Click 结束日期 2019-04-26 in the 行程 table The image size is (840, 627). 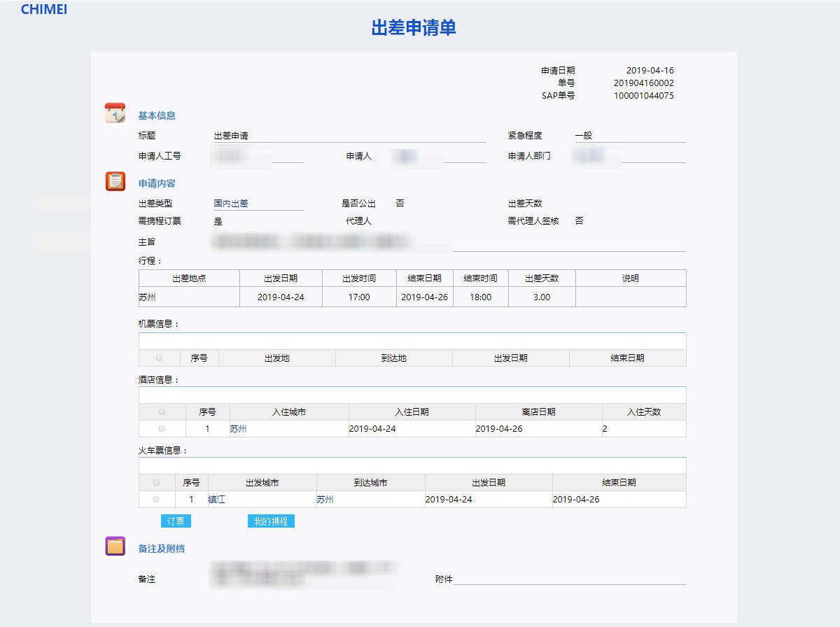click(x=425, y=297)
